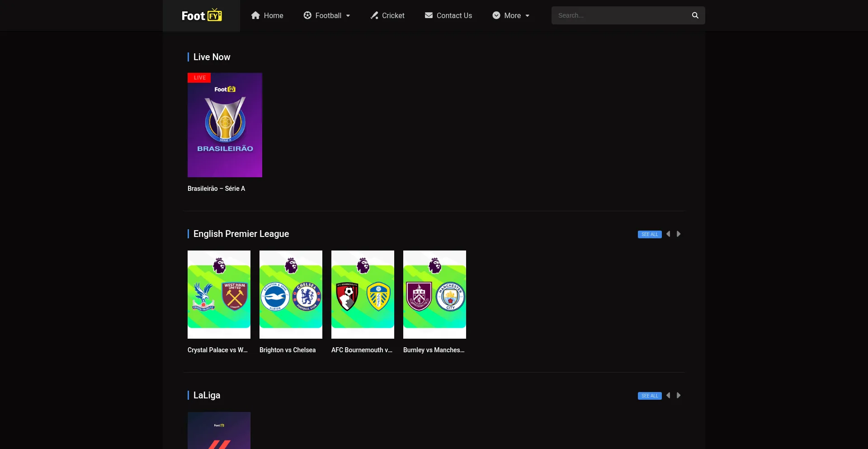Screen dimensions: 868x449
Task: Click the Cricket bat icon
Action: (374, 15)
